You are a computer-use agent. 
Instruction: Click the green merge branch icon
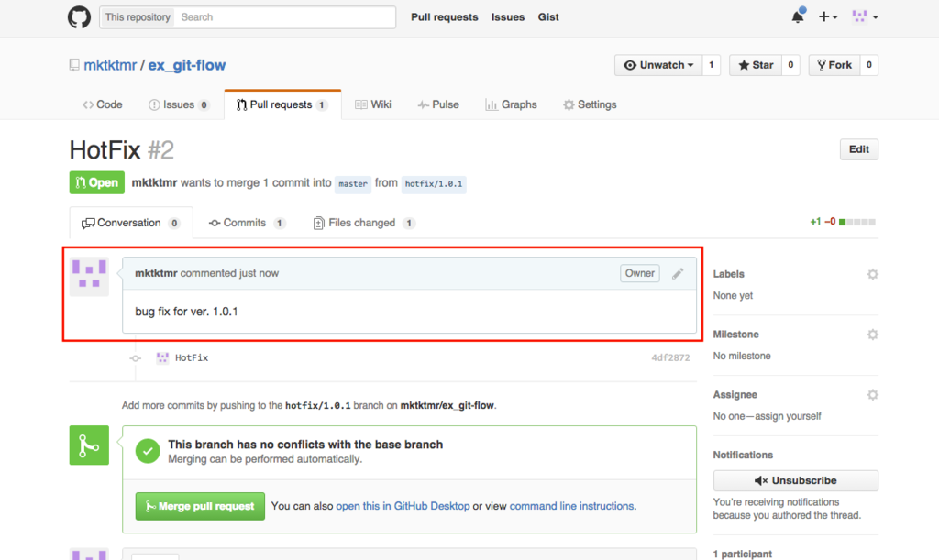pos(89,445)
